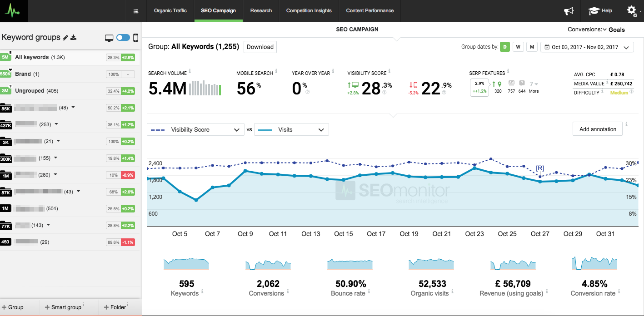
Task: Toggle the desktop/mobile switch
Action: pyautogui.click(x=123, y=38)
